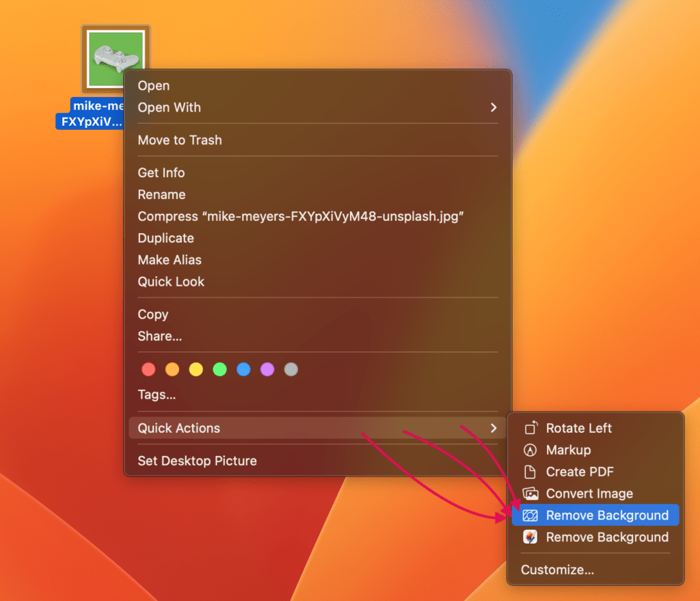
Task: Select Create PDF quick action
Action: pos(595,472)
